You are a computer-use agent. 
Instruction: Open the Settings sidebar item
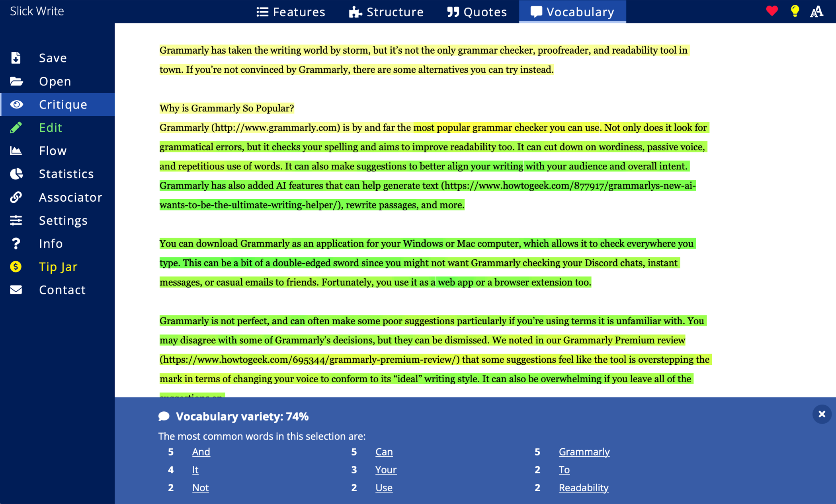[63, 220]
